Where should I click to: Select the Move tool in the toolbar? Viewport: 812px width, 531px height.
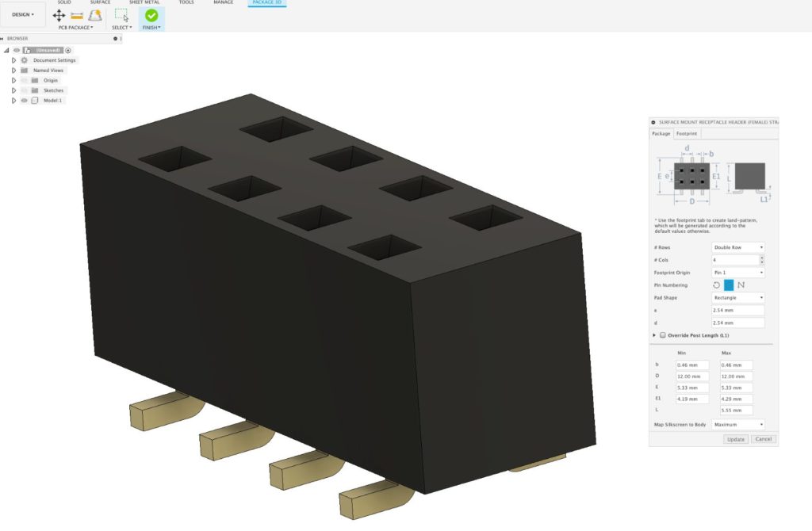pos(59,15)
